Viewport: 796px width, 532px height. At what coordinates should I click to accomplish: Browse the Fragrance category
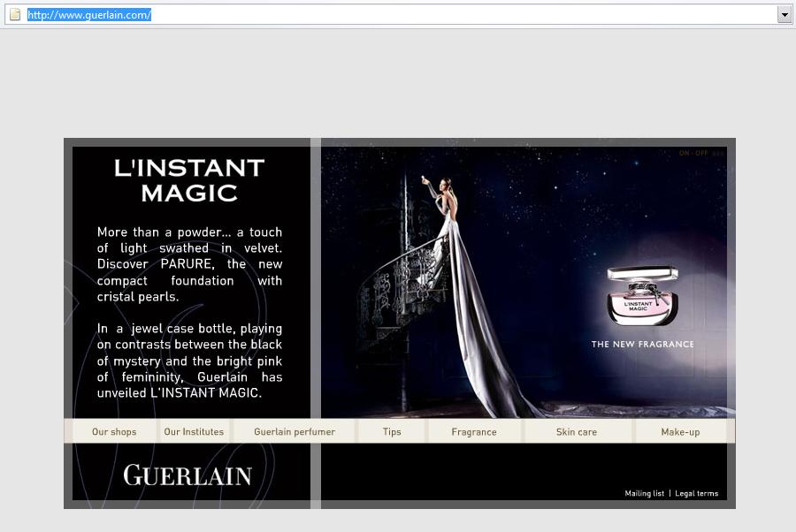click(x=474, y=431)
